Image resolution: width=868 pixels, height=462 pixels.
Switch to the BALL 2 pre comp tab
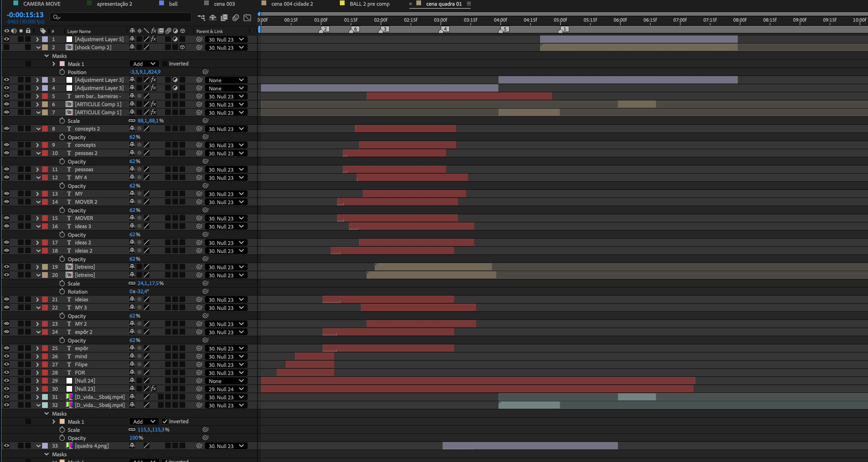pyautogui.click(x=369, y=4)
